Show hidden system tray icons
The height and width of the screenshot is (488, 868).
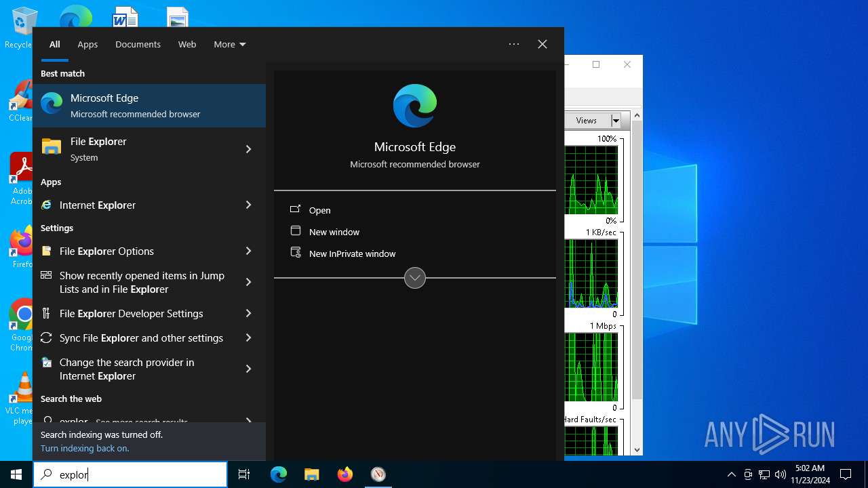(731, 474)
